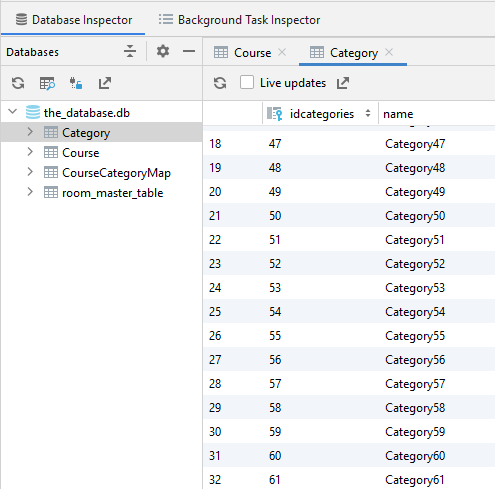
Task: Click the room_master_table table icon
Action: (x=51, y=193)
